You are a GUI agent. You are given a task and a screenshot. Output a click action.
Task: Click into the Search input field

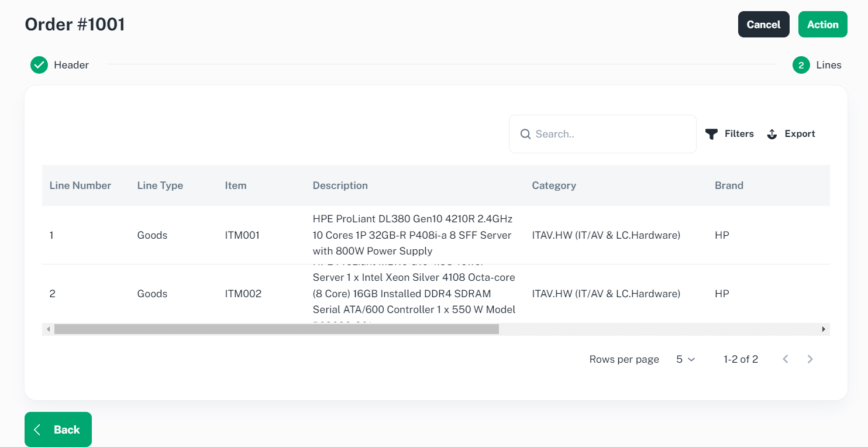tap(608, 134)
